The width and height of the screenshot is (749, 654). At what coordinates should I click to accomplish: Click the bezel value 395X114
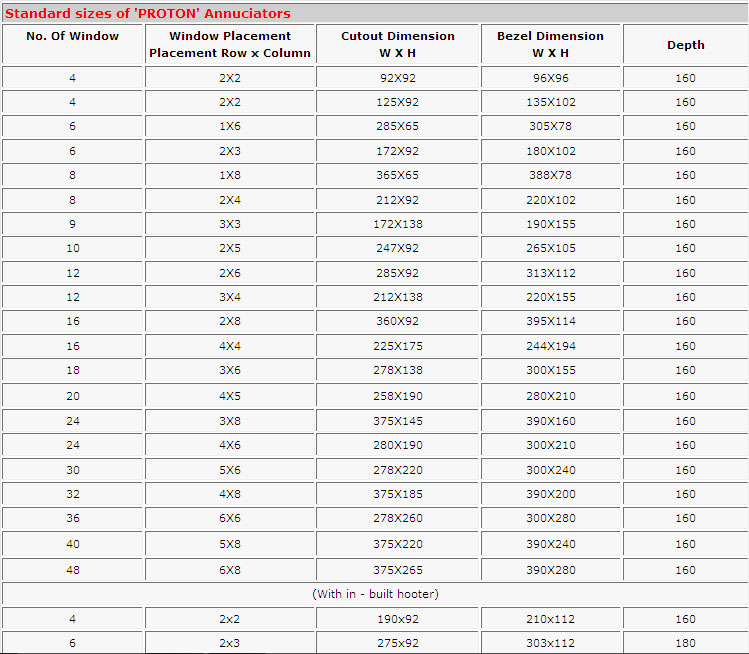(551, 321)
